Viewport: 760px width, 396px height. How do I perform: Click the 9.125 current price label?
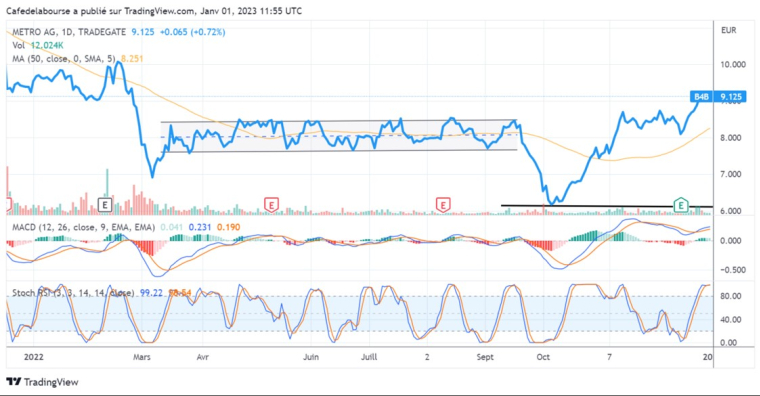coord(730,97)
